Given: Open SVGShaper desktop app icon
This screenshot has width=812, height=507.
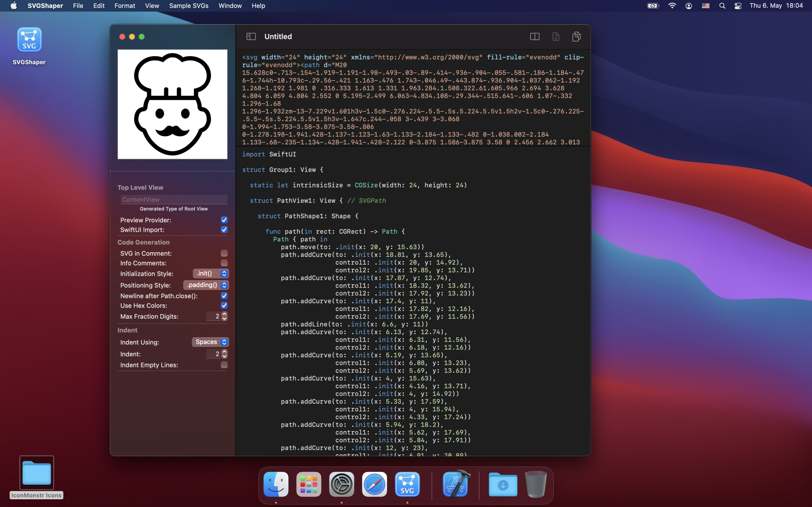Looking at the screenshot, I should 29,40.
